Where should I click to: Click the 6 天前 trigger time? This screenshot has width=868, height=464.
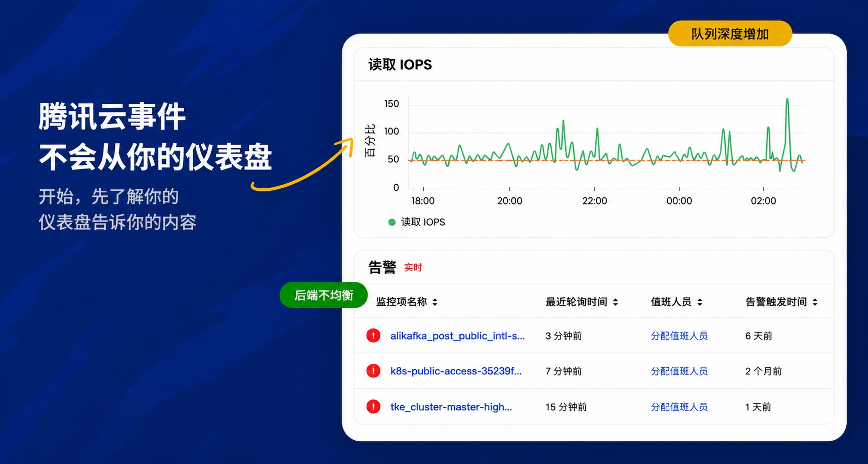pyautogui.click(x=759, y=336)
